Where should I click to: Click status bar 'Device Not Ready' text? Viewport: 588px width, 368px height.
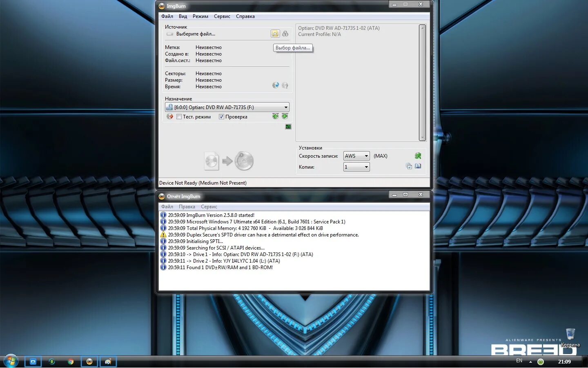click(203, 183)
